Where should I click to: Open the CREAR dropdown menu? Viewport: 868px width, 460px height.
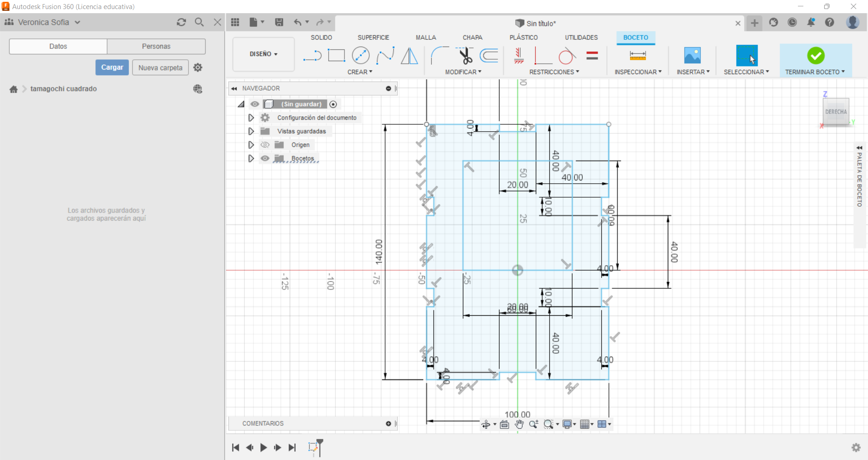[360, 72]
